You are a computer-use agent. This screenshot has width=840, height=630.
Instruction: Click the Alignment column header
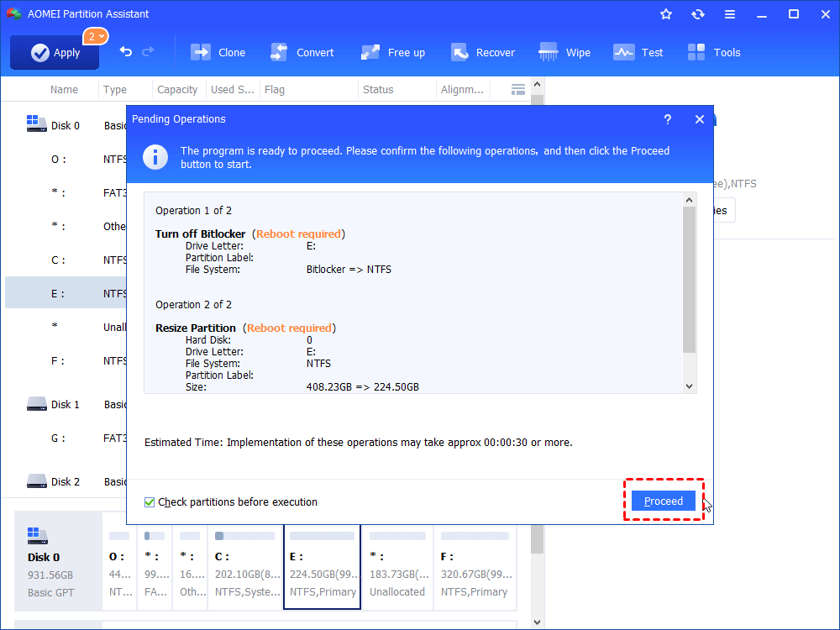[x=462, y=90]
